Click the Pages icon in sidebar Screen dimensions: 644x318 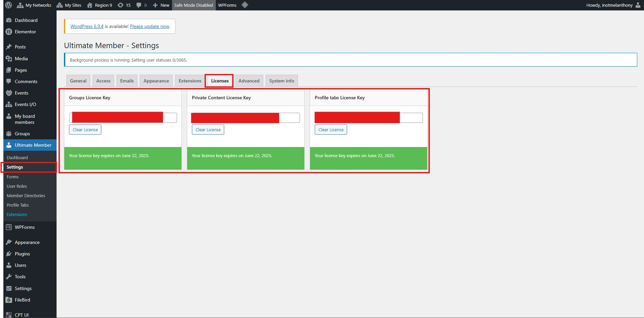tap(9, 70)
